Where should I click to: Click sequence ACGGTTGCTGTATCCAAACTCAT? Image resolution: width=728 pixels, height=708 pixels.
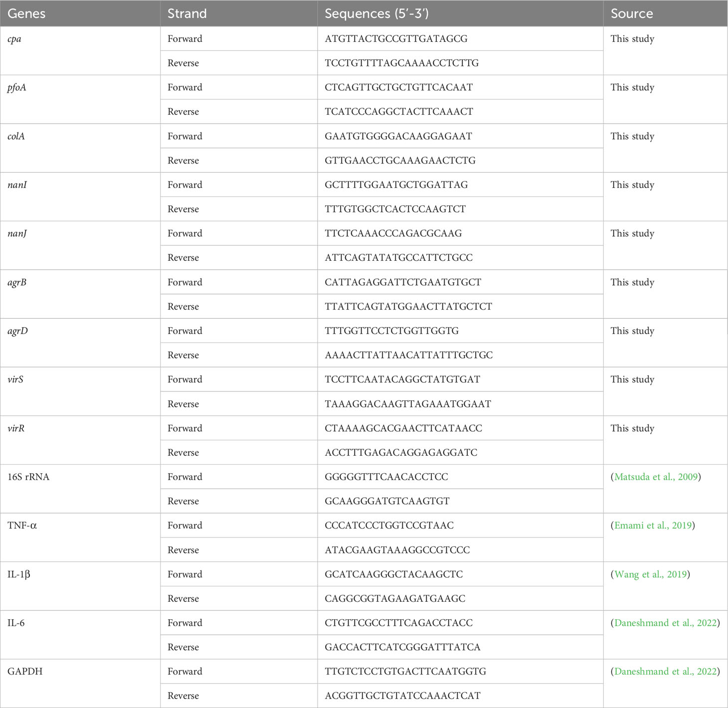point(402,696)
